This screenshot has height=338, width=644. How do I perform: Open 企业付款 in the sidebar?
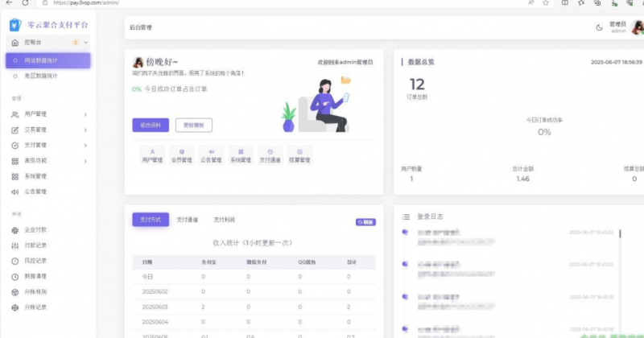pos(35,230)
